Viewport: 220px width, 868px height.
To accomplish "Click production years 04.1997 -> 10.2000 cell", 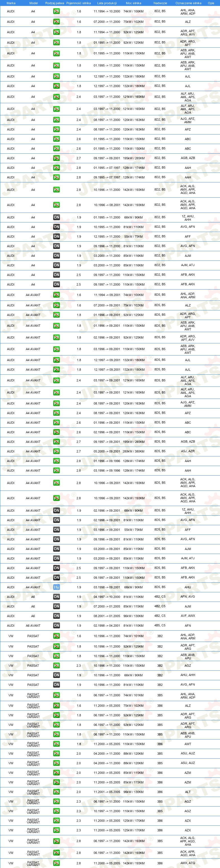I will pyautogui.click(x=107, y=597).
